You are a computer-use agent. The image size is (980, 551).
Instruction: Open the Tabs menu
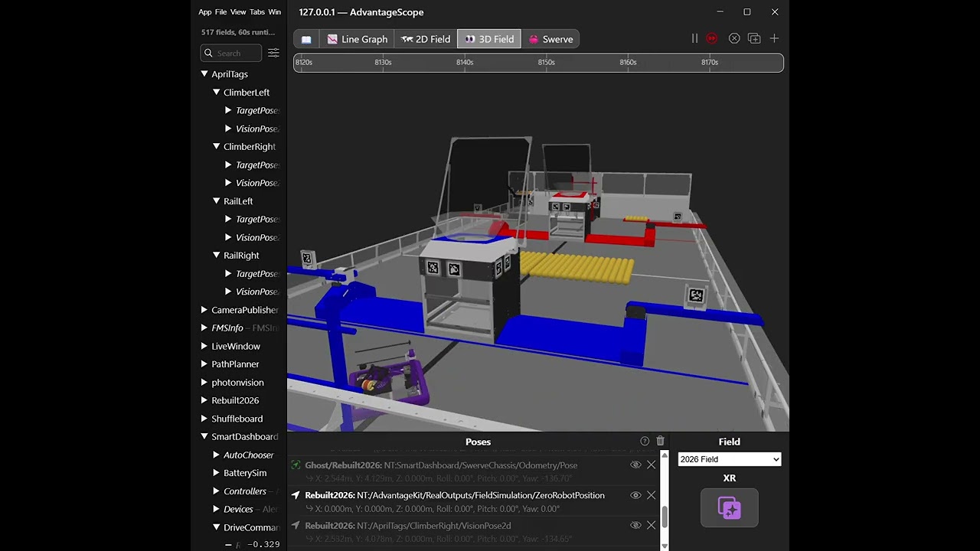pyautogui.click(x=257, y=12)
